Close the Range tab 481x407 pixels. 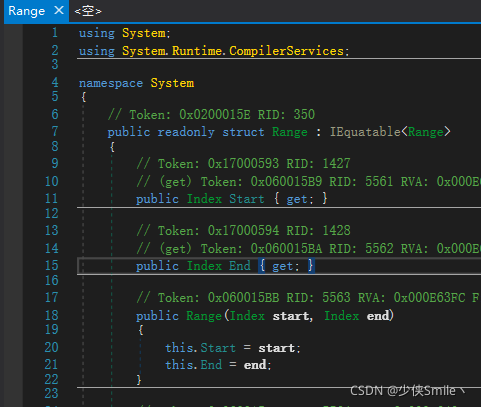pos(59,11)
